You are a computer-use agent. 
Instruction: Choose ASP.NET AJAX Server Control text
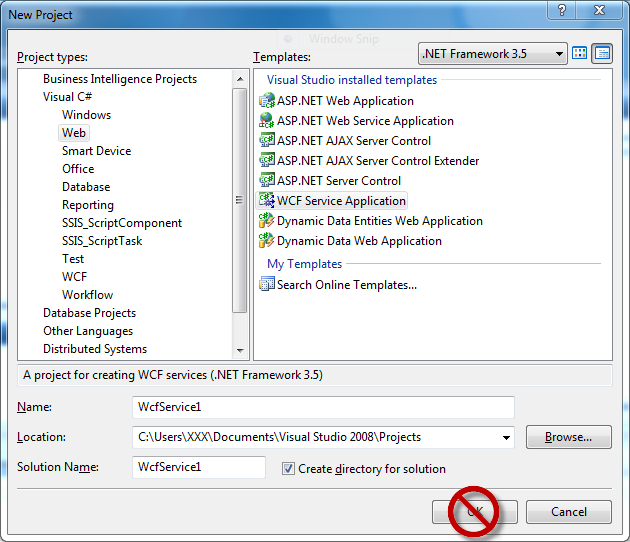(354, 141)
